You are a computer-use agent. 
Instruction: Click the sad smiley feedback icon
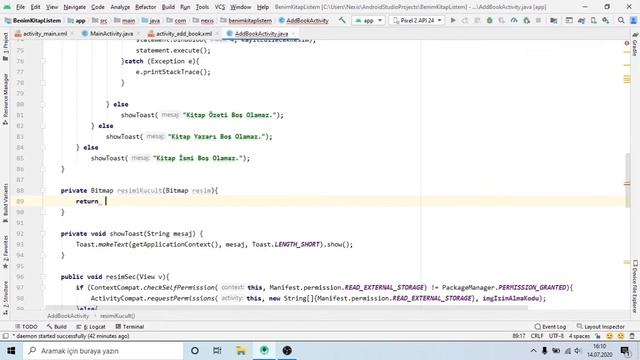pos(621,336)
